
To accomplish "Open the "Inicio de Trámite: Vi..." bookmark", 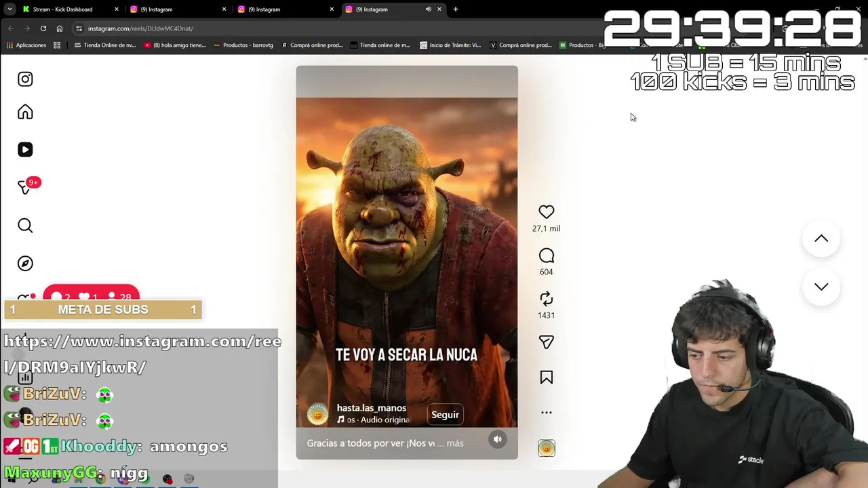I will pos(450,45).
